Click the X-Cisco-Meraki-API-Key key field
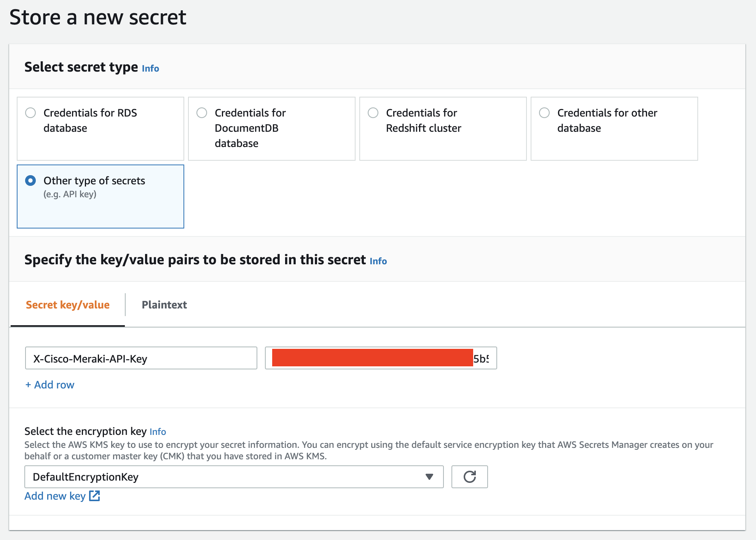Image resolution: width=756 pixels, height=540 pixels. (x=141, y=358)
